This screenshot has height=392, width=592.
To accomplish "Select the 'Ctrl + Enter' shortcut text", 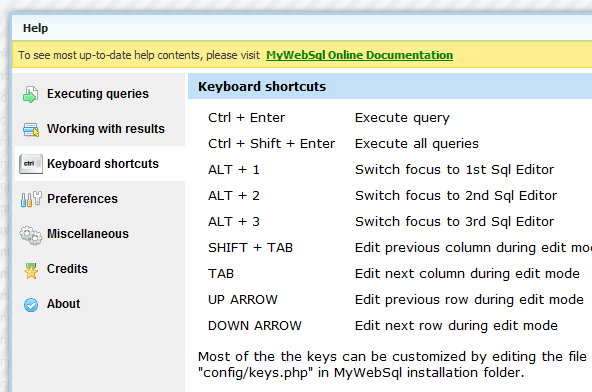I will click(x=247, y=118).
